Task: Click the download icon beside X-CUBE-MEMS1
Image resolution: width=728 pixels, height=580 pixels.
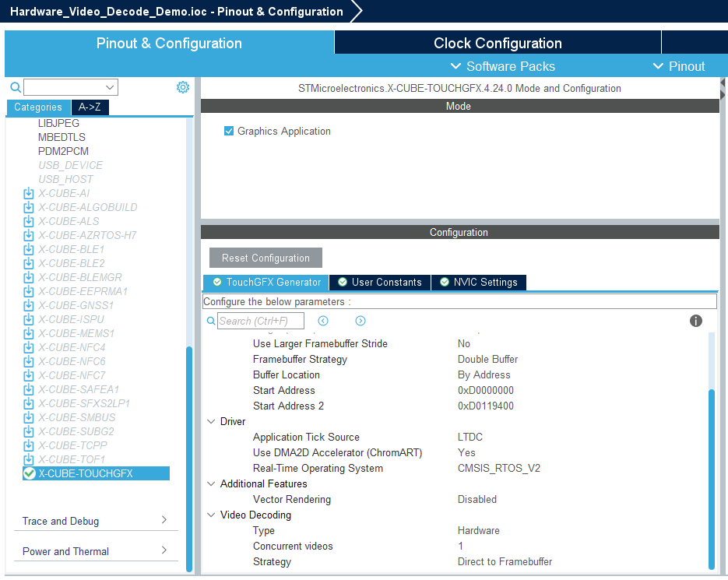Action: coord(29,333)
